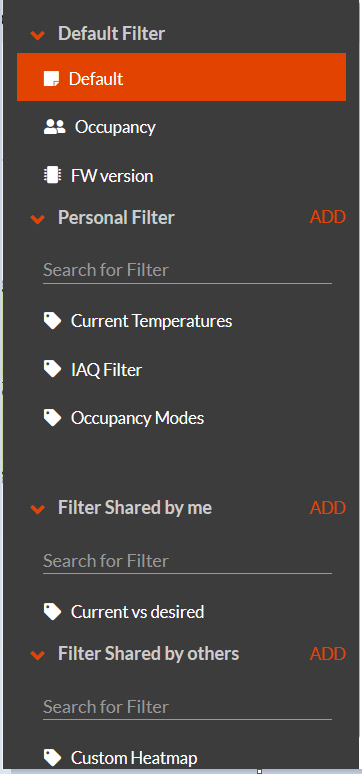Click the tag icon for Occupancy Modes
This screenshot has height=774, width=362.
click(52, 418)
